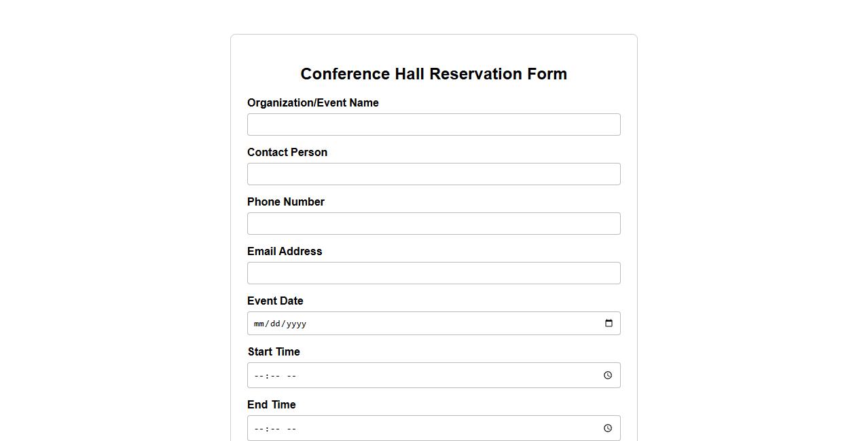This screenshot has height=441, width=868.
Task: Select the AM/PM segment of Start Time
Action: click(x=291, y=375)
